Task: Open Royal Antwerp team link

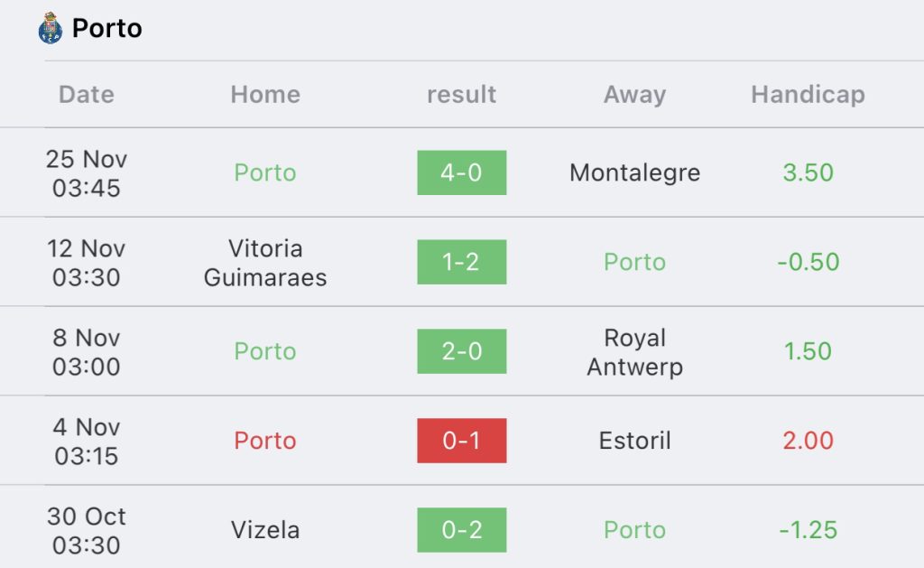Action: tap(634, 352)
